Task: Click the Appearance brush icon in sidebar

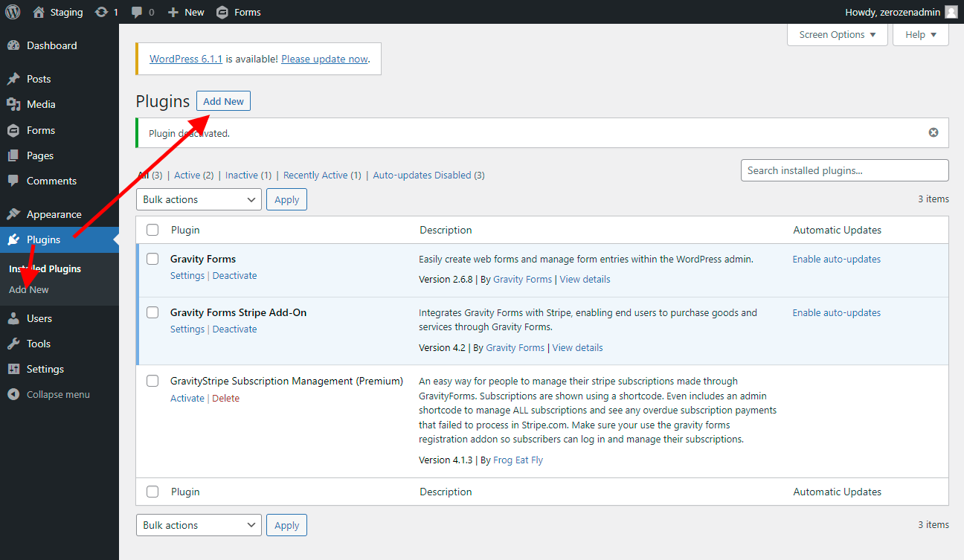Action: click(13, 214)
